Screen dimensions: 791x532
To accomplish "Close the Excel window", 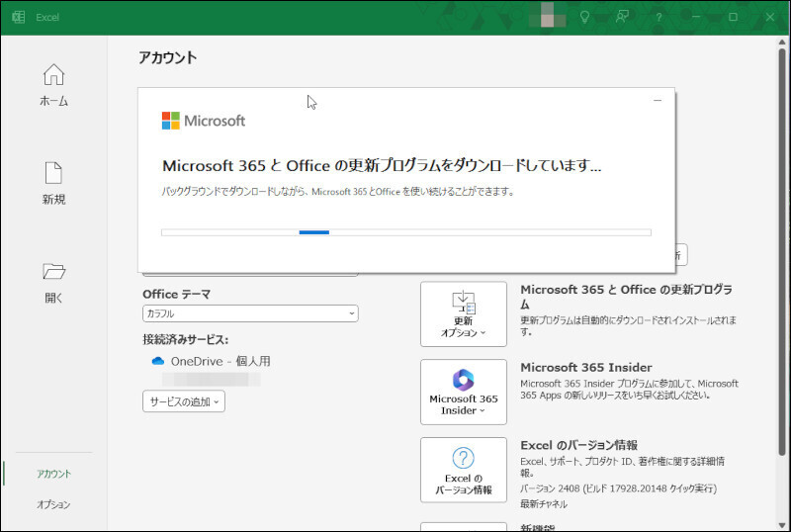I will click(x=770, y=17).
